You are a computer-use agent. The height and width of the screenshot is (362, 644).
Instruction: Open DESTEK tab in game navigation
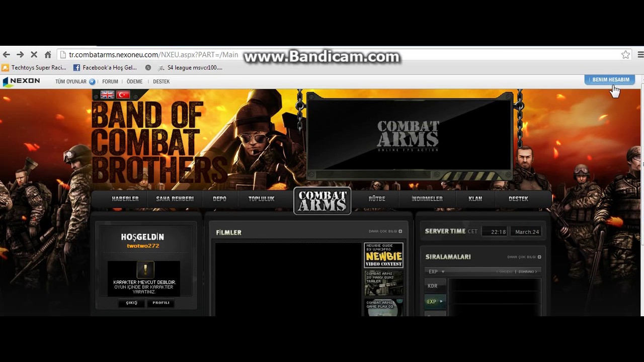[x=518, y=199]
